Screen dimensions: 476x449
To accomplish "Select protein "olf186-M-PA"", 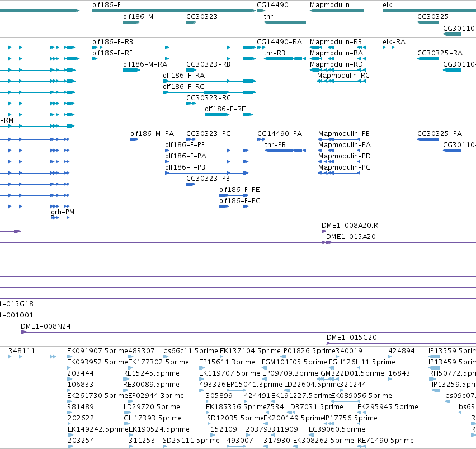I will [152, 134].
